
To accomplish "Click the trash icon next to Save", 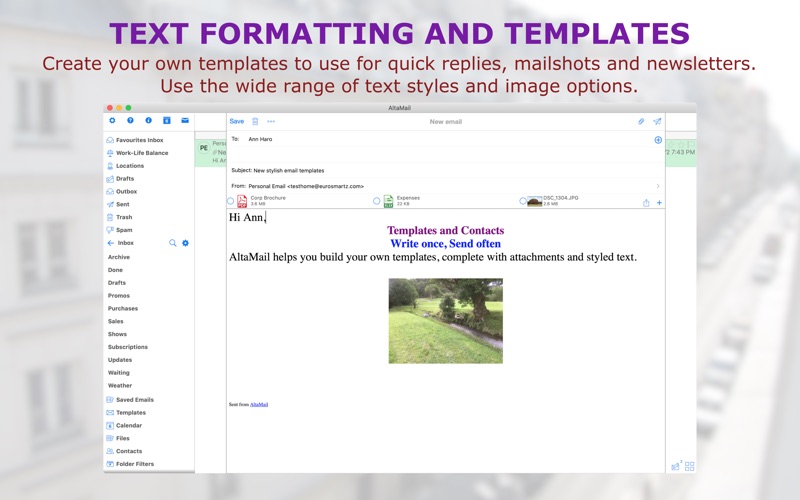I will (x=255, y=121).
